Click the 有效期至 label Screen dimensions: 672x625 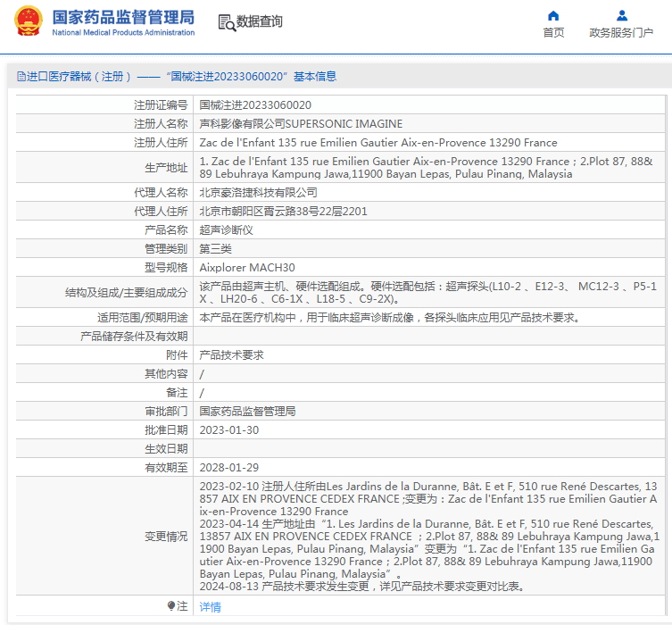pyautogui.click(x=166, y=468)
